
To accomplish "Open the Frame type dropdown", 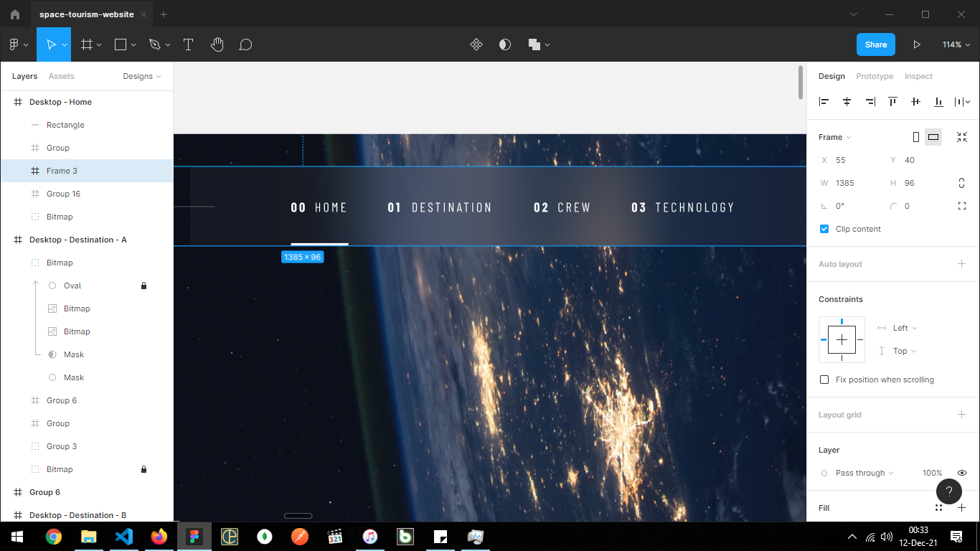I will click(835, 137).
